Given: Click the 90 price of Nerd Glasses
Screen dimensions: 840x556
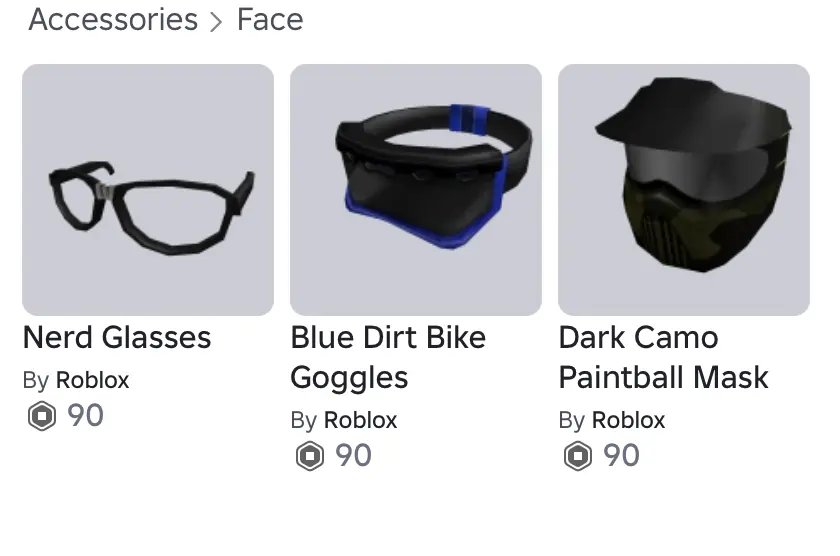Looking at the screenshot, I should pyautogui.click(x=85, y=416).
